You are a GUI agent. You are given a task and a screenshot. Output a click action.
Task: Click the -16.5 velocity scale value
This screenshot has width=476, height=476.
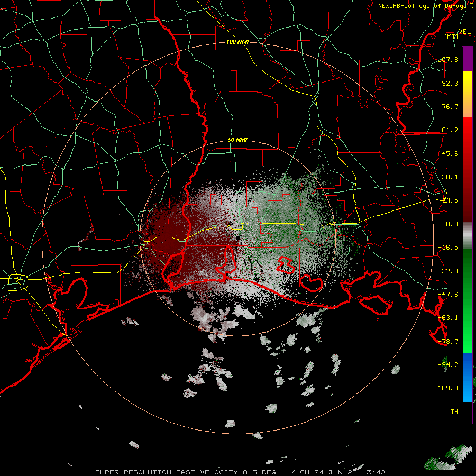click(448, 248)
